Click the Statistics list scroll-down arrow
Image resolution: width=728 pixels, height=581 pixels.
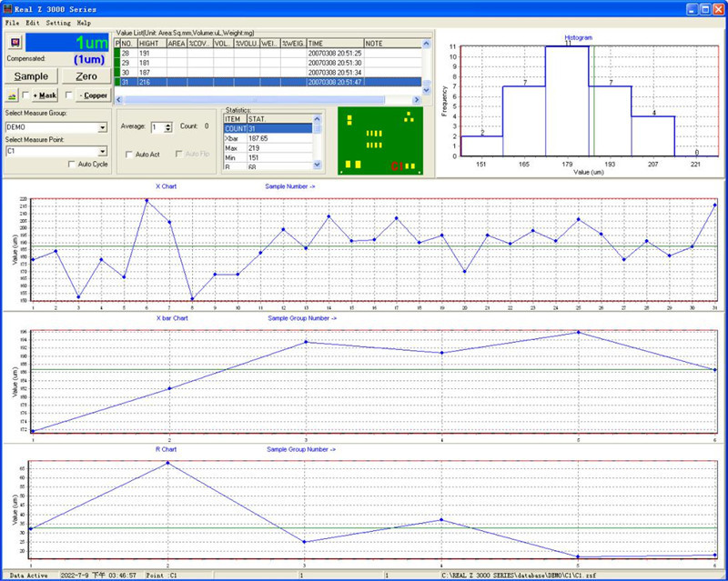coord(318,165)
